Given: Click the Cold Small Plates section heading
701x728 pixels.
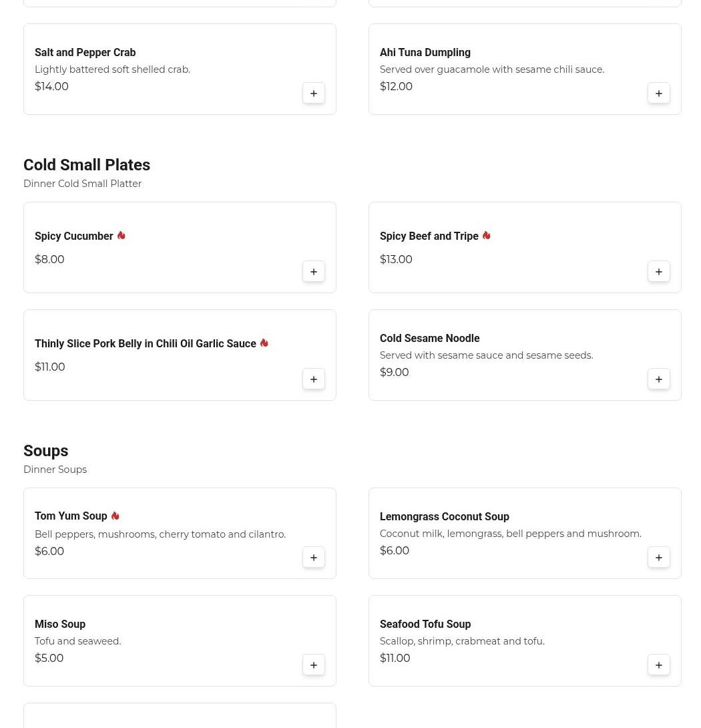Looking at the screenshot, I should point(87,165).
